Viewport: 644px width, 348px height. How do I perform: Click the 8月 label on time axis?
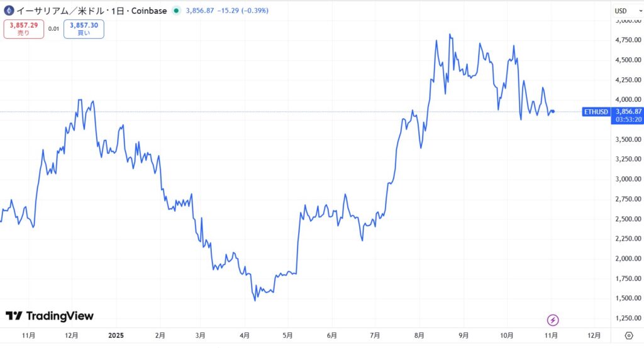pos(419,335)
